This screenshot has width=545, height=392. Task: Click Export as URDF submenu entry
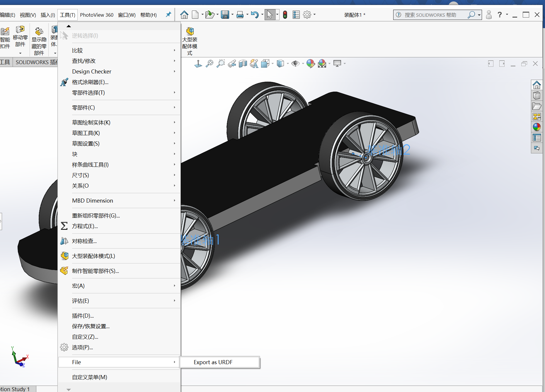pyautogui.click(x=220, y=362)
